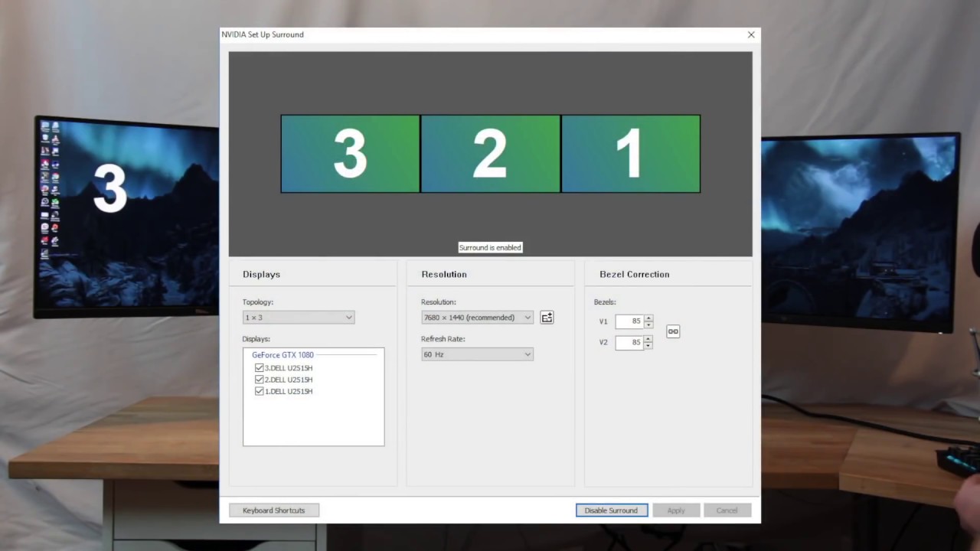
Task: Uncheck 2.DELL U2515H display
Action: [259, 380]
